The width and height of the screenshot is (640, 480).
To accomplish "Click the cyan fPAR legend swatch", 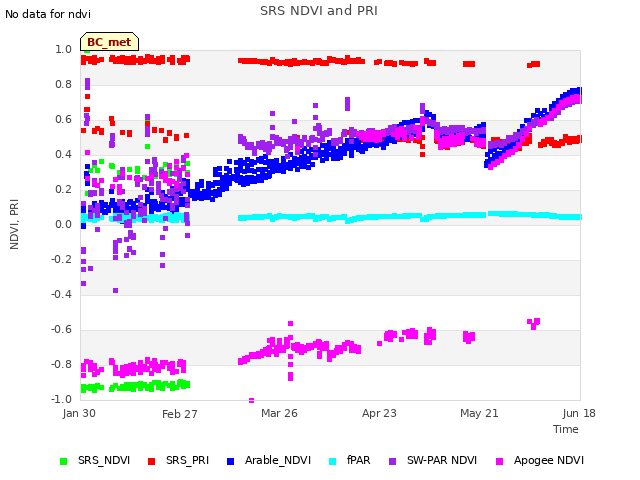I will click(x=333, y=461).
